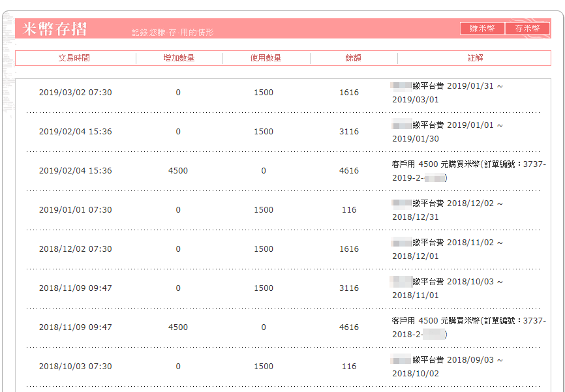
Task: Select the 註解 column header
Action: click(x=475, y=58)
